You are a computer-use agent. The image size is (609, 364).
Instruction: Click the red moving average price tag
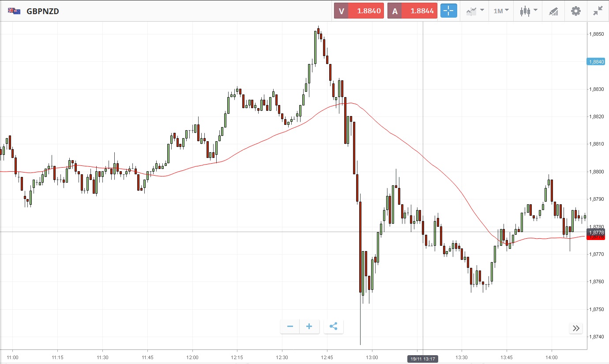[596, 238]
